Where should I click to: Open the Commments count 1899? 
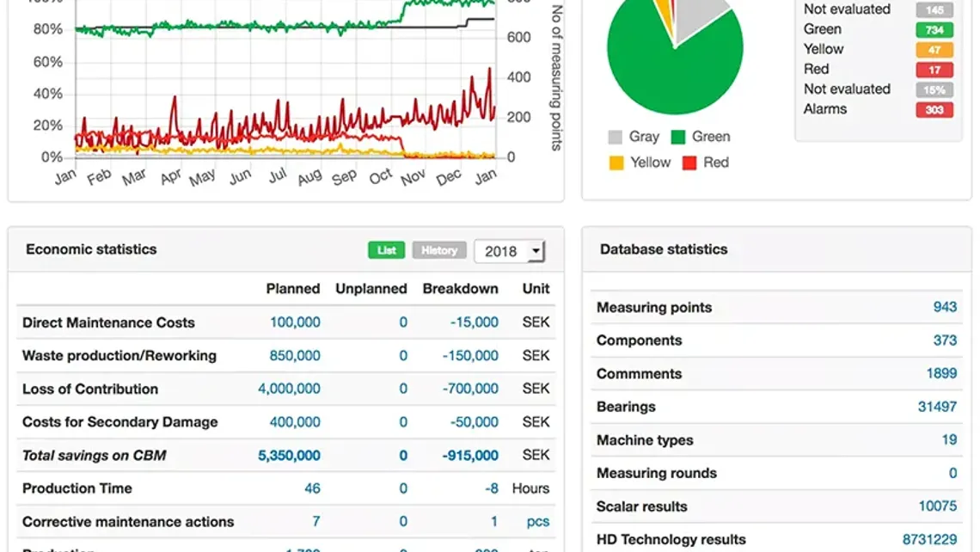(942, 373)
